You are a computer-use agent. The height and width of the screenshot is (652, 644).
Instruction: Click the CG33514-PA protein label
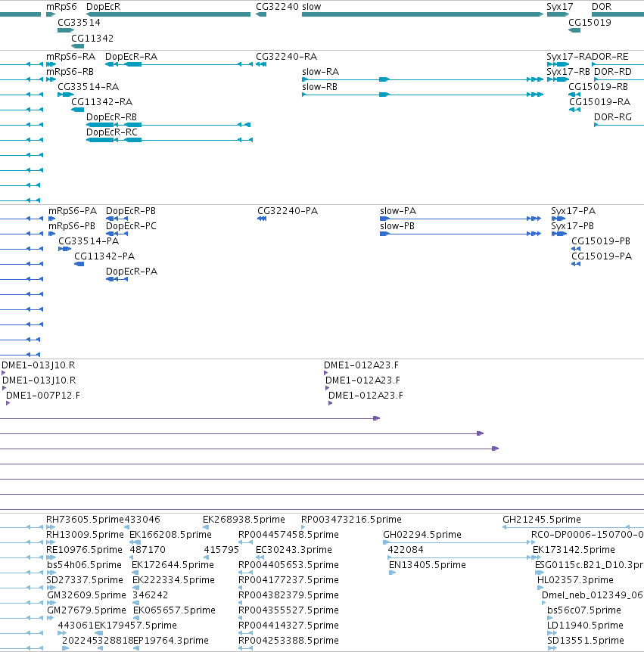(89, 241)
